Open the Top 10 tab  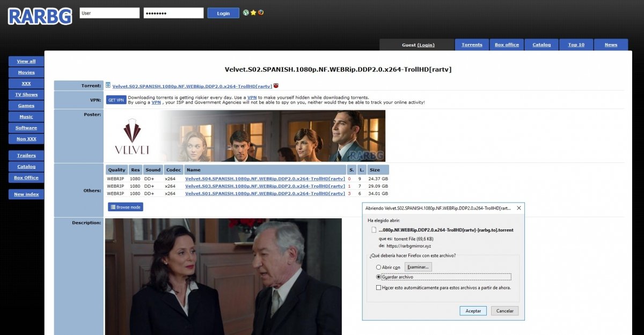[576, 44]
